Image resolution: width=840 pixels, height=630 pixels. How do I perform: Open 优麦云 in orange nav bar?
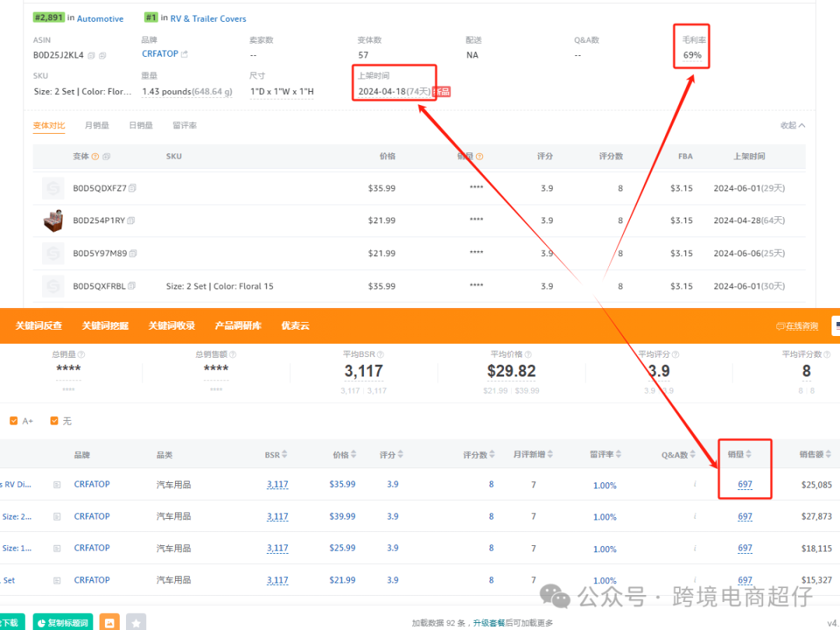(x=296, y=326)
